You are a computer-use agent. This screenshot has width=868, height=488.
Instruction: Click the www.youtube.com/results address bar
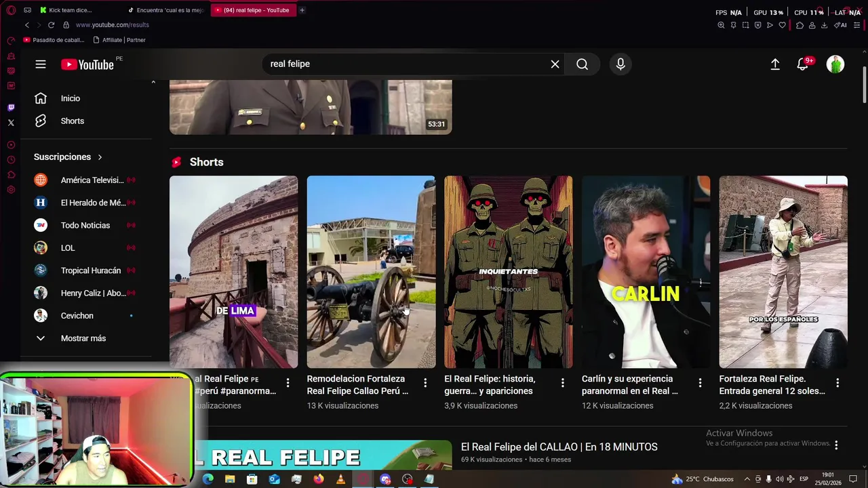[112, 25]
